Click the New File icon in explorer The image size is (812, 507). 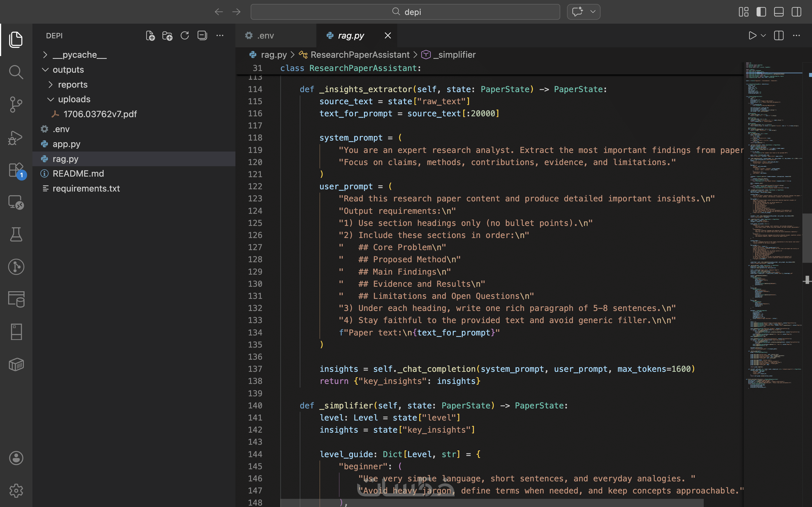(x=150, y=35)
